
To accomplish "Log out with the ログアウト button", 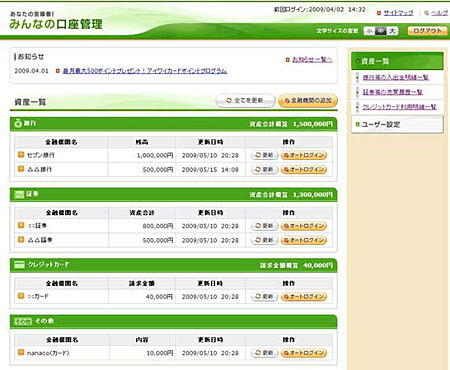I will point(427,31).
